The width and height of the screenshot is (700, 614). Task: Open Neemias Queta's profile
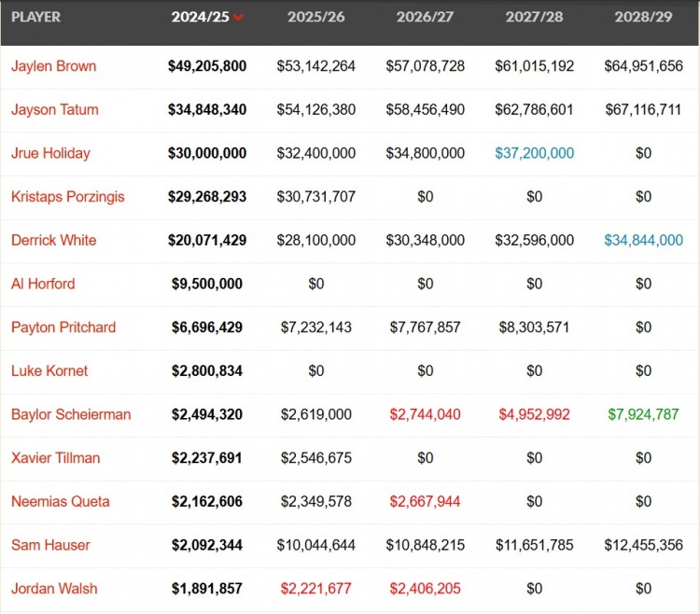60,501
